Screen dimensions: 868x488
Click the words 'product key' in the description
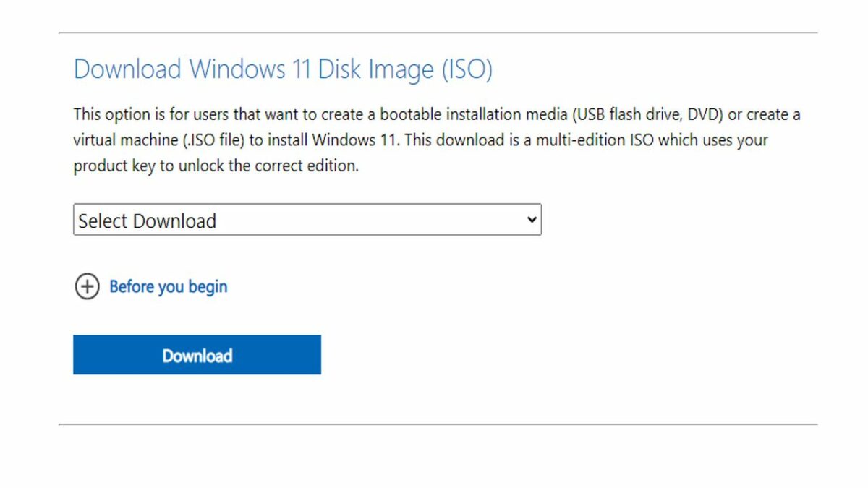pos(114,166)
